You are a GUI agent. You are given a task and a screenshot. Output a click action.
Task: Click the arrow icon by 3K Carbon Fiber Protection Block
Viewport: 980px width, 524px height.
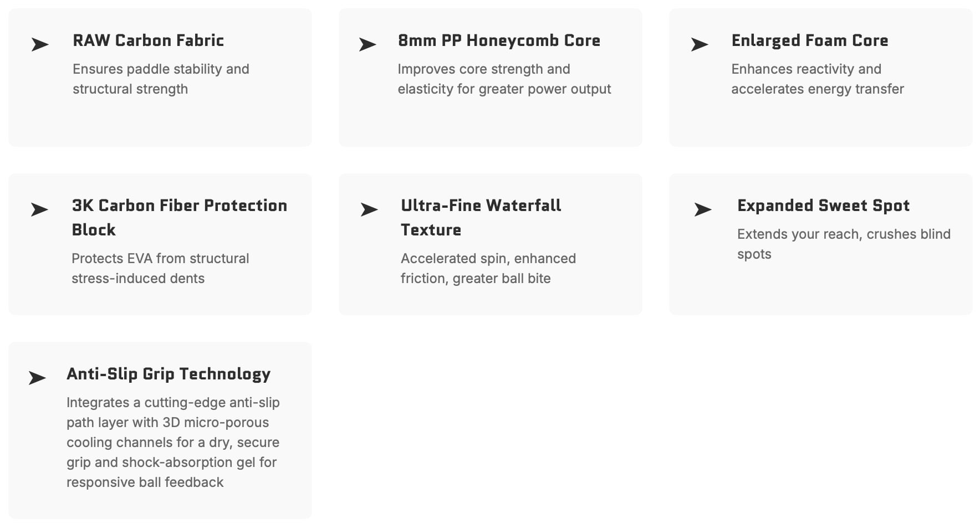(x=39, y=209)
